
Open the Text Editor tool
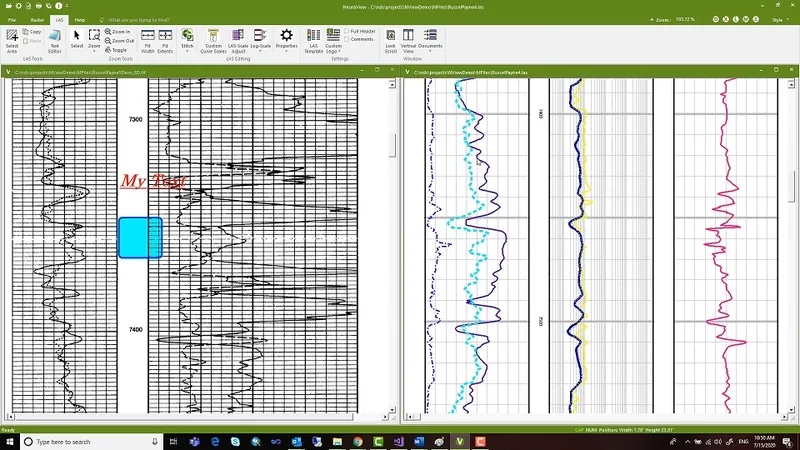(55, 41)
